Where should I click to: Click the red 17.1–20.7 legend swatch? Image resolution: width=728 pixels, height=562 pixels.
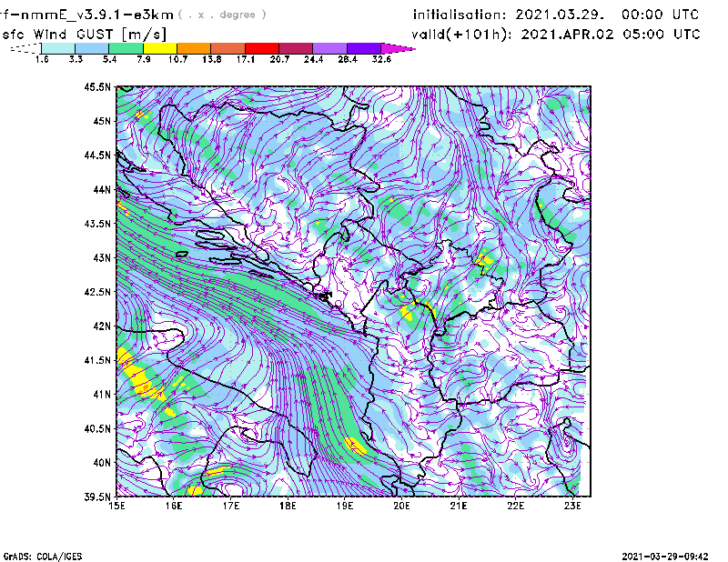(x=262, y=48)
